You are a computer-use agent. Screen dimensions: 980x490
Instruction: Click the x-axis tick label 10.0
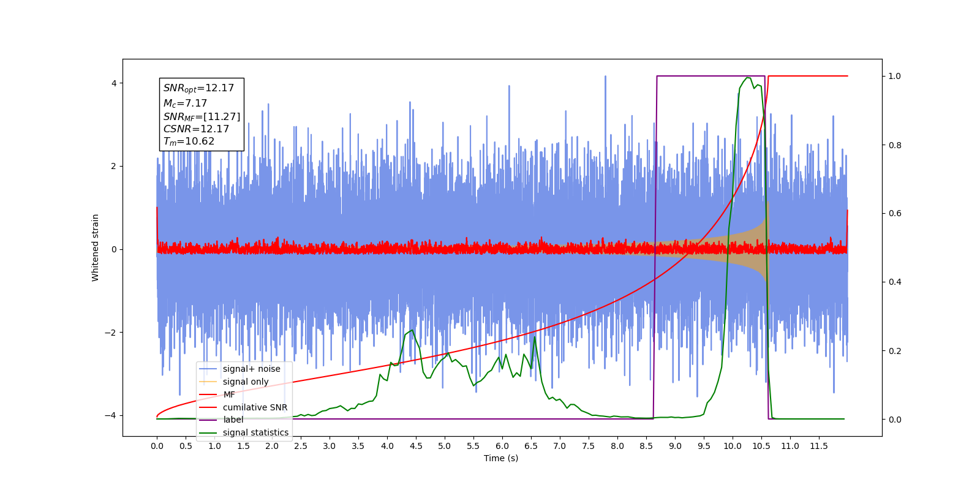733,446
